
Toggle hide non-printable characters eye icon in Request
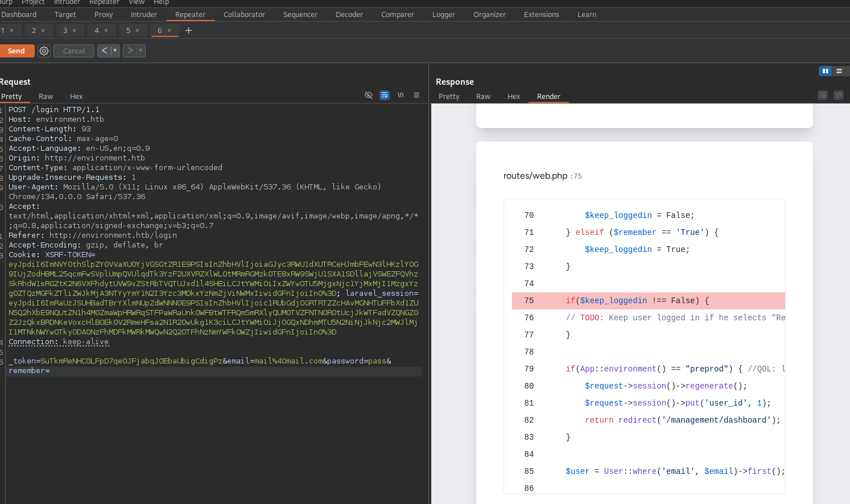point(369,95)
